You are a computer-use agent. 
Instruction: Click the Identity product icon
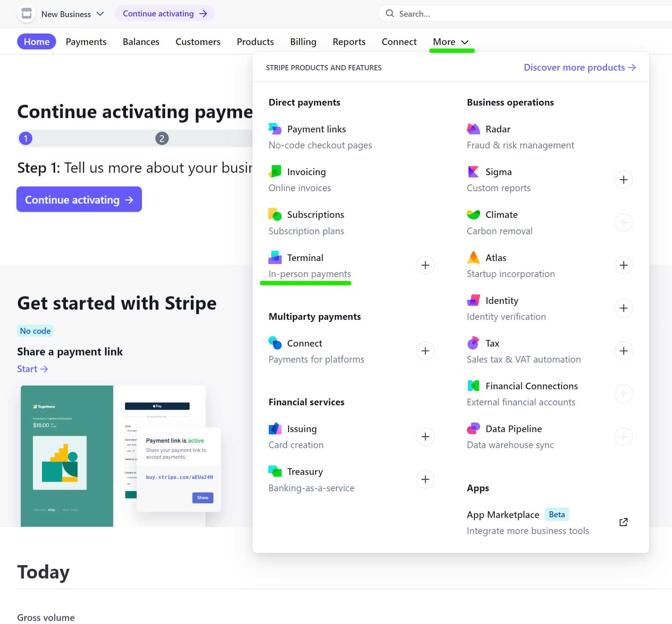click(473, 300)
